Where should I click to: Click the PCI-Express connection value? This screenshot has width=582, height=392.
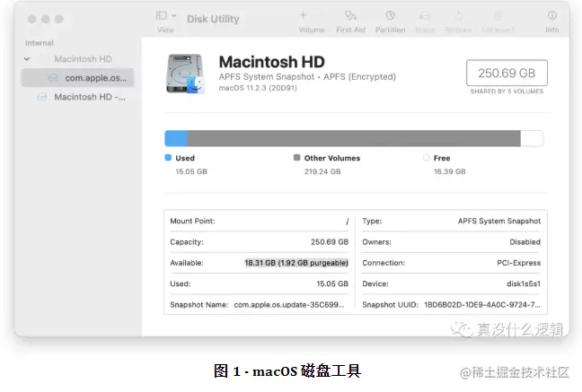click(518, 263)
